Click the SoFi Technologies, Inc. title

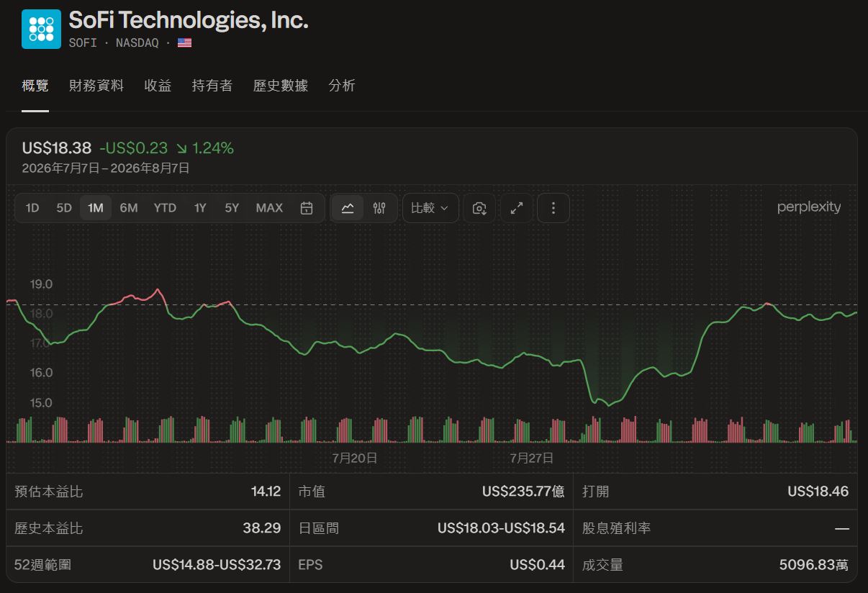(x=189, y=20)
